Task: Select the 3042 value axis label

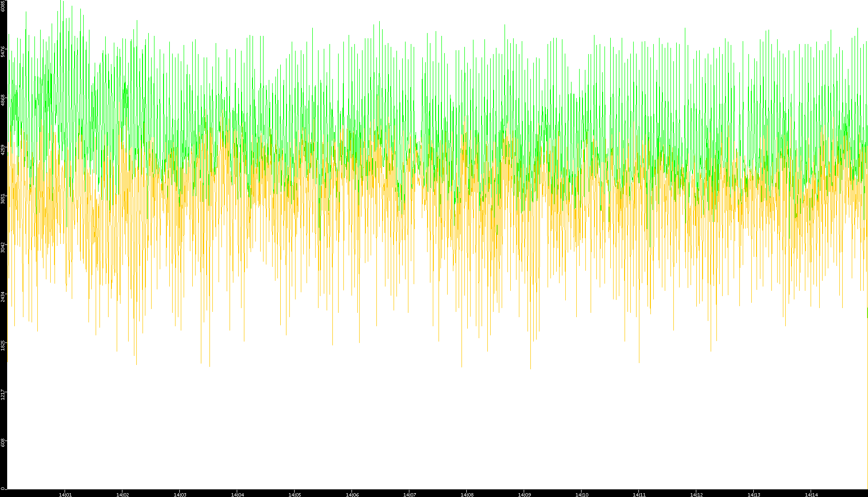Action: pos(3,247)
